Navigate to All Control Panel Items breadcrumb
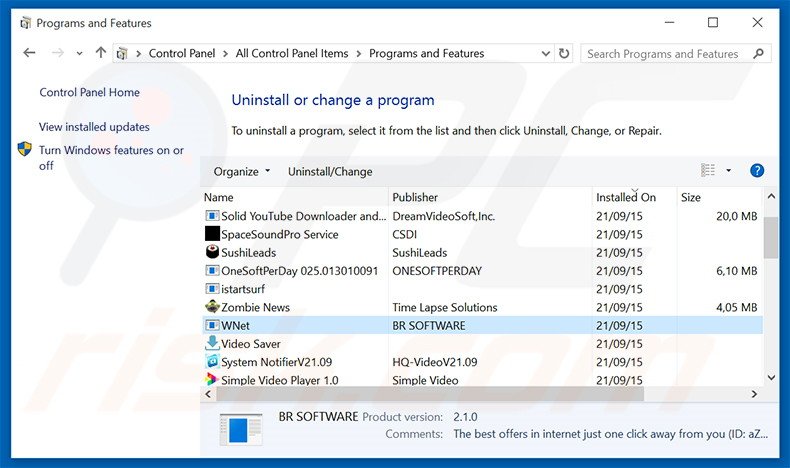Image resolution: width=790 pixels, height=468 pixels. tap(292, 53)
